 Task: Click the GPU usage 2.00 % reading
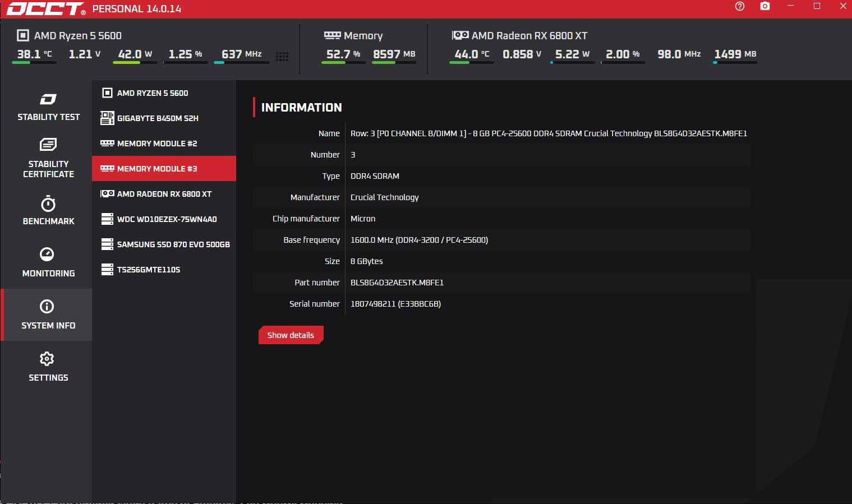[x=623, y=54]
